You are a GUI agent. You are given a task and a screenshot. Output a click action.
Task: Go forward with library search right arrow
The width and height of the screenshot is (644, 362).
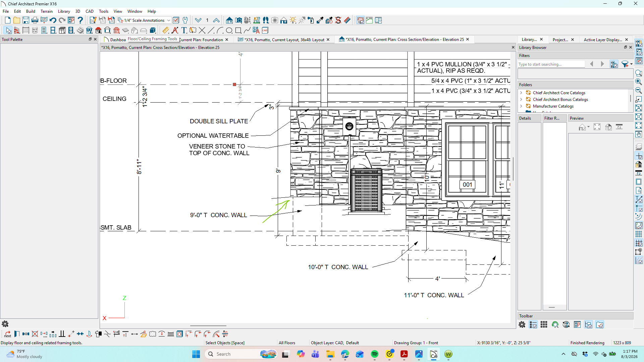coord(602,64)
